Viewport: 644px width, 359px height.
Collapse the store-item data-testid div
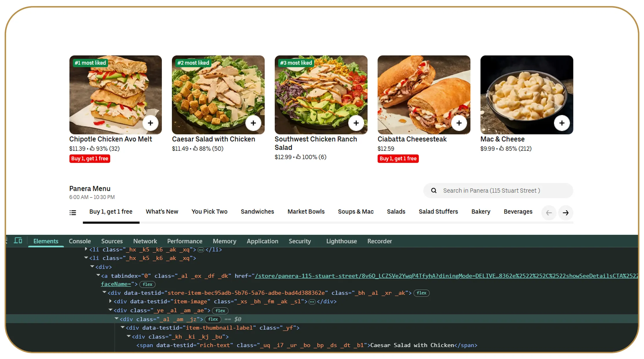coord(104,292)
